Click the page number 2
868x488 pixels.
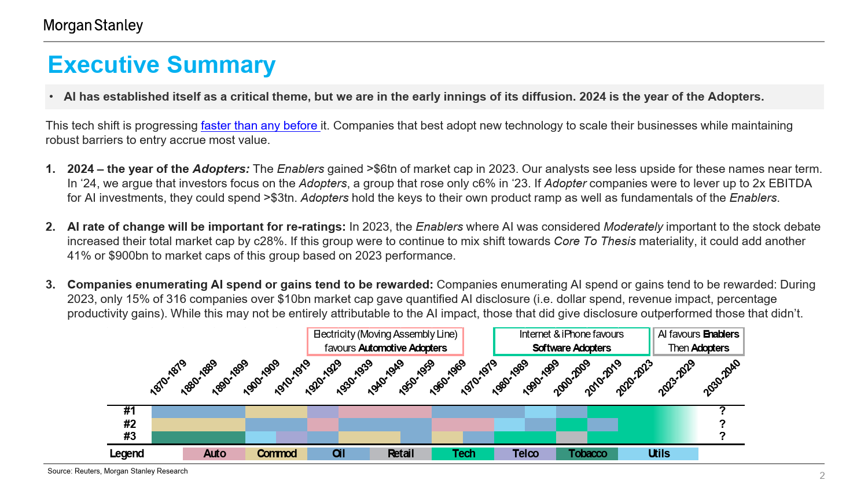pos(822,476)
